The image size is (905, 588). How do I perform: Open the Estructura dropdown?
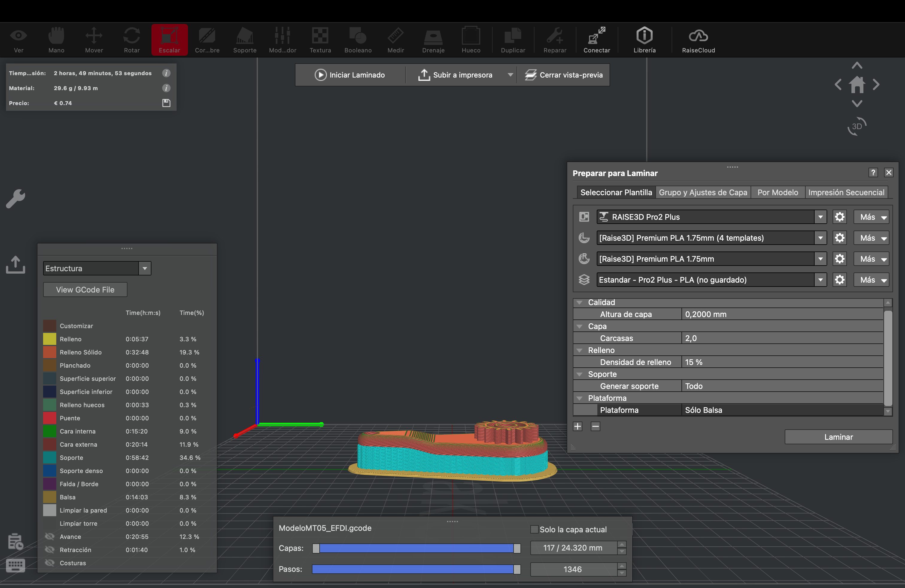tap(97, 268)
